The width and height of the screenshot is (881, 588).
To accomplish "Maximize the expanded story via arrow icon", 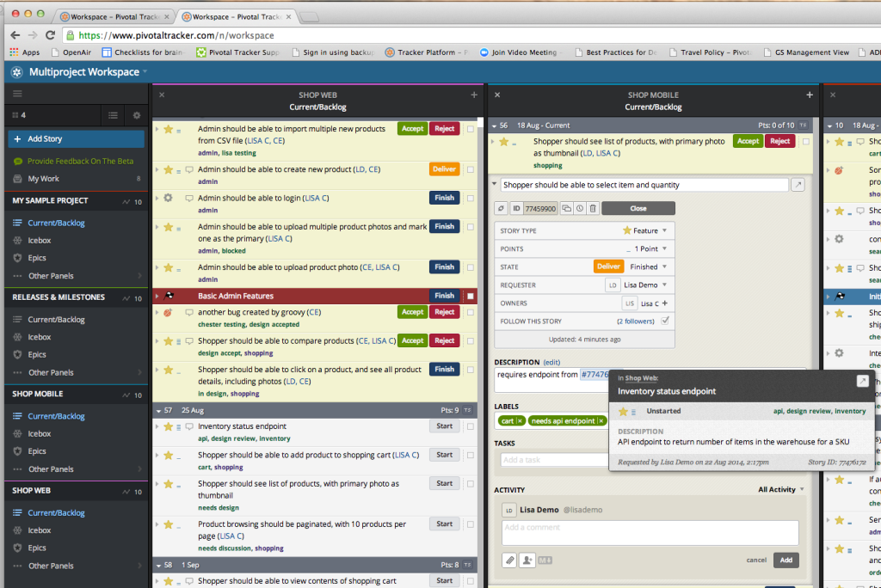I will (798, 185).
